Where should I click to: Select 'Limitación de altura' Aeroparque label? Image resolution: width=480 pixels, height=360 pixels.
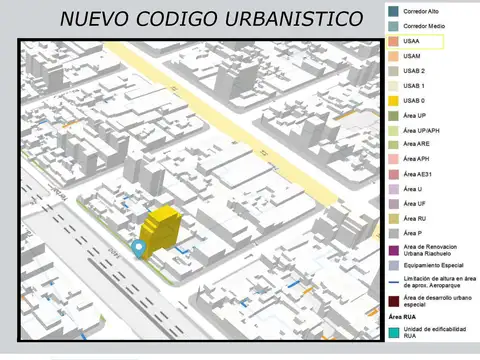click(440, 282)
